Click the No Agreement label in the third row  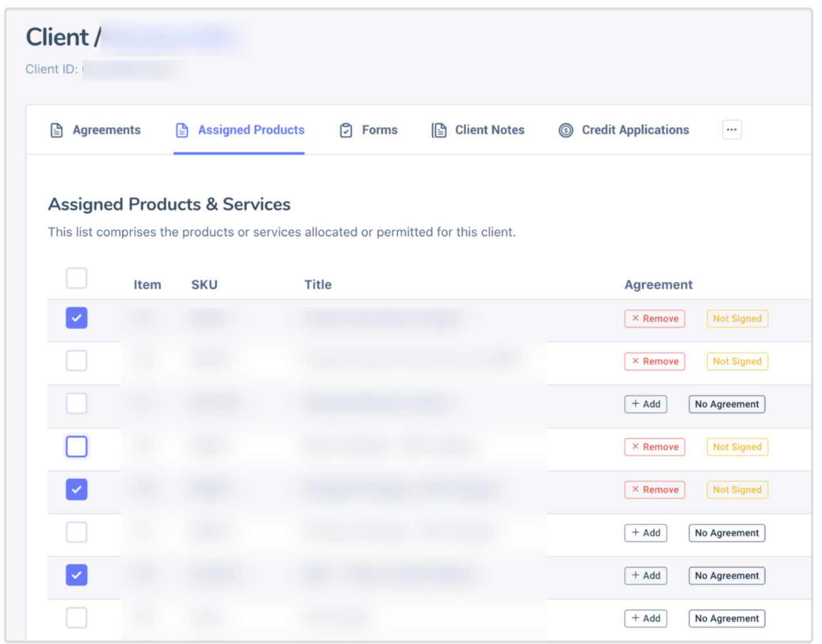[727, 404]
